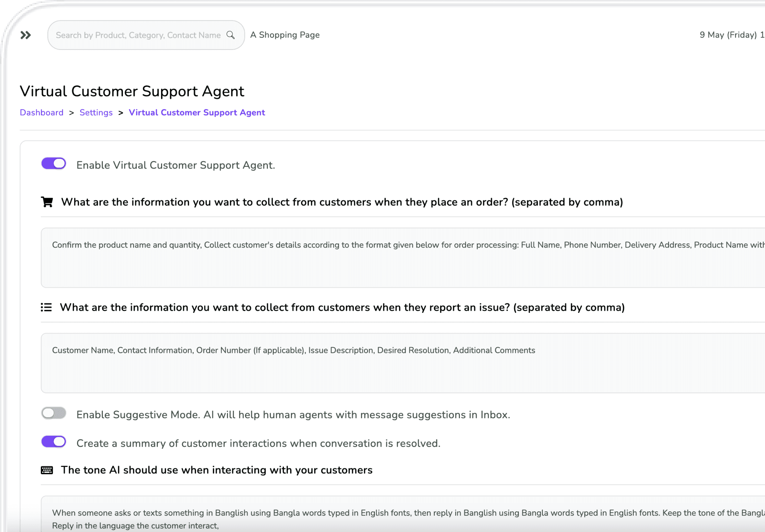The width and height of the screenshot is (765, 532).
Task: Open Settings breadcrumb link
Action: coord(96,113)
